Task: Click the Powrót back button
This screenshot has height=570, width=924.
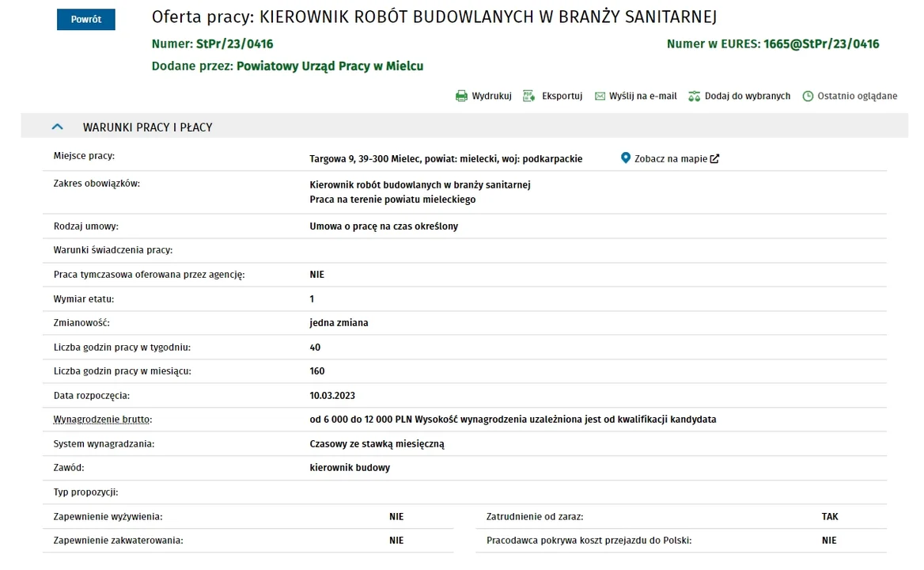Action: pos(85,20)
